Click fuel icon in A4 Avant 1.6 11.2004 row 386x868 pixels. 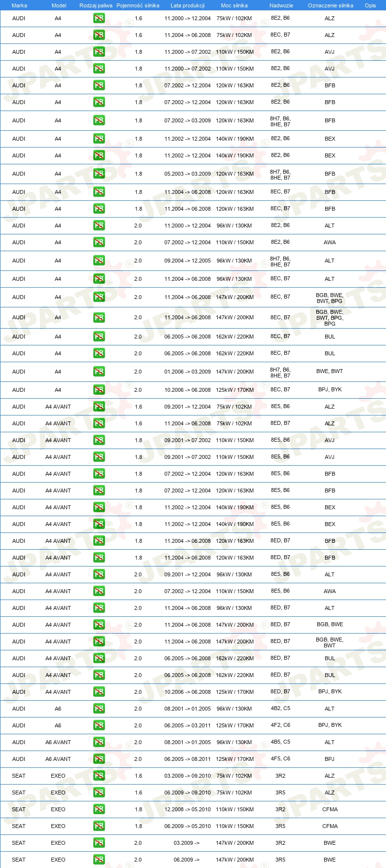(99, 423)
